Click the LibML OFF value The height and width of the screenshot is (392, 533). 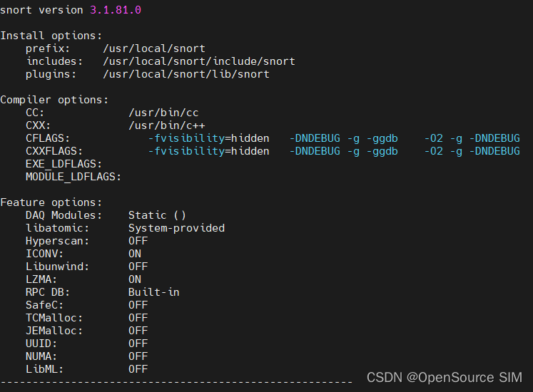(138, 369)
